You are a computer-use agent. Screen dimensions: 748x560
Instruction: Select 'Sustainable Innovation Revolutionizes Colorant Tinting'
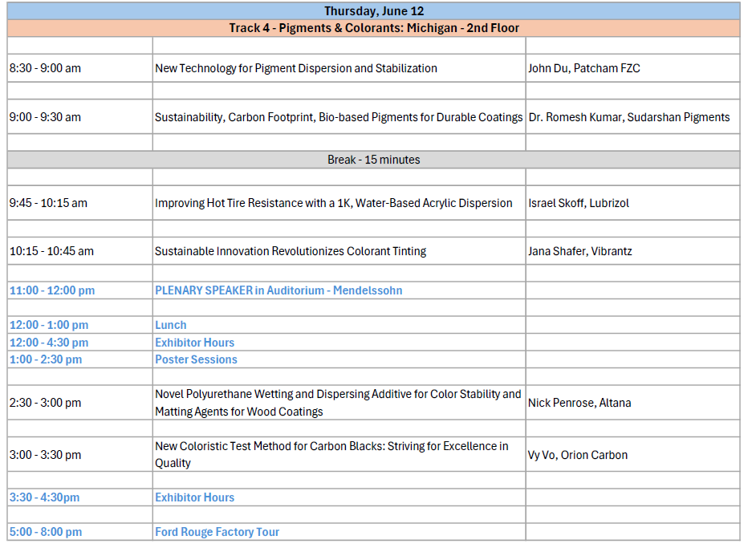291,251
